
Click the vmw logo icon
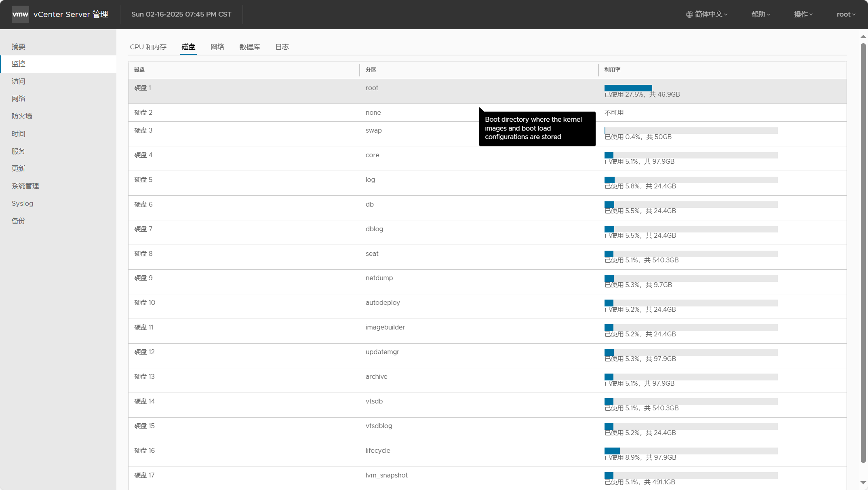(x=20, y=14)
